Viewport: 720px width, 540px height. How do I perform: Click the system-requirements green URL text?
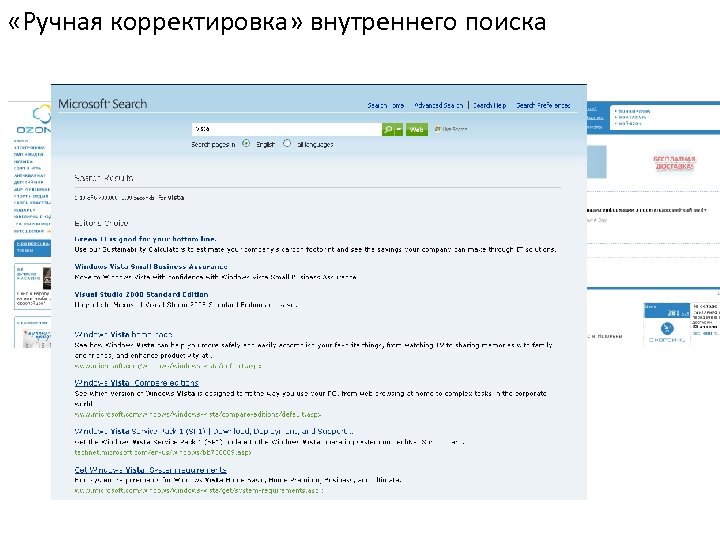[x=199, y=490]
